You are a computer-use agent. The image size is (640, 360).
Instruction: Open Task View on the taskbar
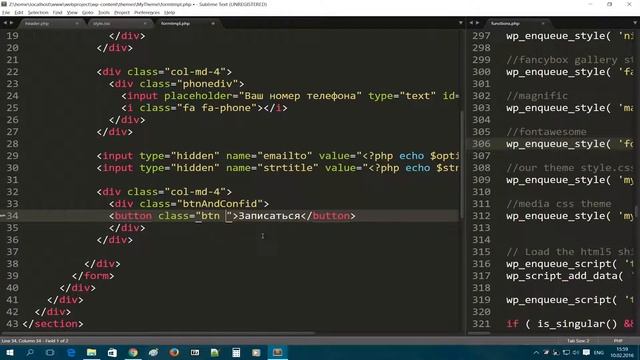[50, 352]
